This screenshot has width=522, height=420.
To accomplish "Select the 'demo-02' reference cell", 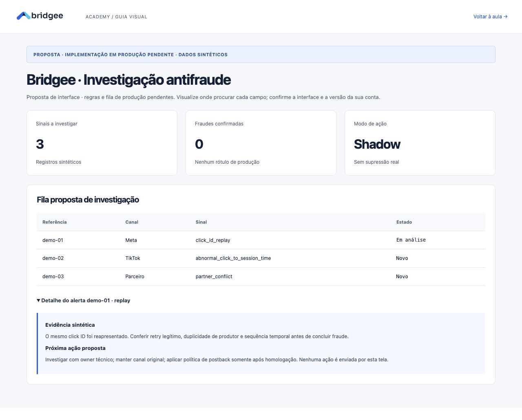I will pyautogui.click(x=53, y=258).
